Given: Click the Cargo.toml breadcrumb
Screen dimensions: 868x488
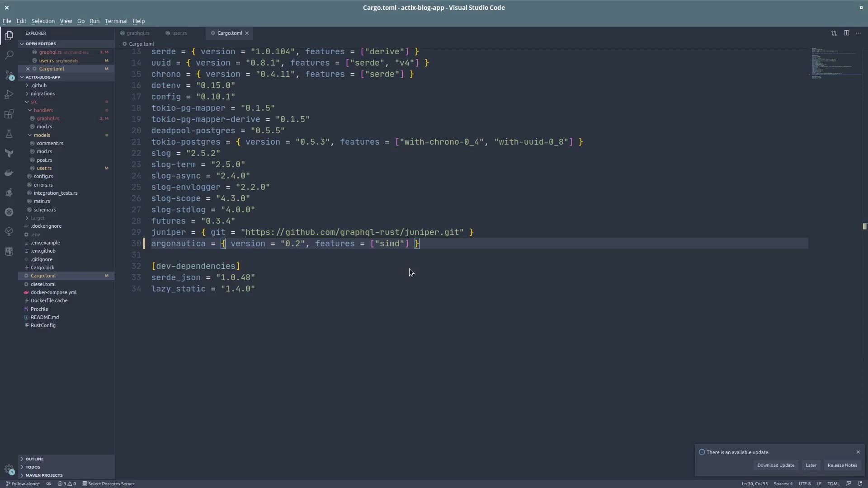Looking at the screenshot, I should 138,44.
